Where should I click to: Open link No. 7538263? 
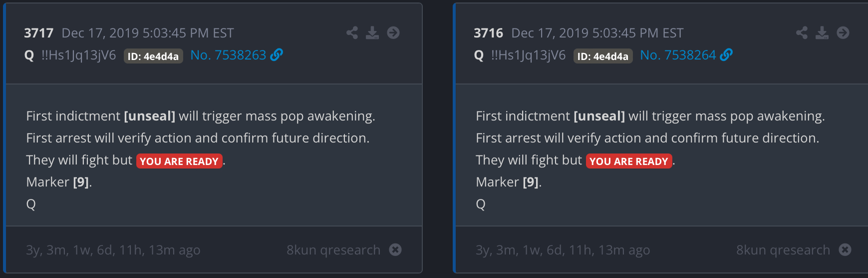[229, 55]
